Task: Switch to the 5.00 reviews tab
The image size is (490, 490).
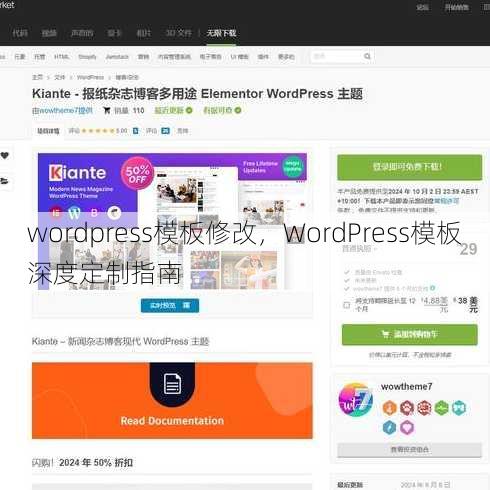Action: click(x=104, y=131)
